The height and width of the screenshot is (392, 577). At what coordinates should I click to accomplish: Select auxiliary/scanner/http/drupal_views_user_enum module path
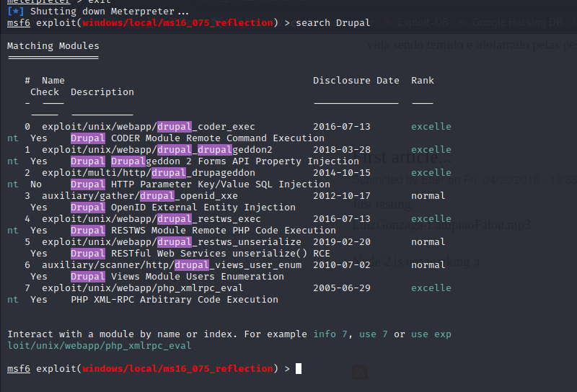coord(172,265)
